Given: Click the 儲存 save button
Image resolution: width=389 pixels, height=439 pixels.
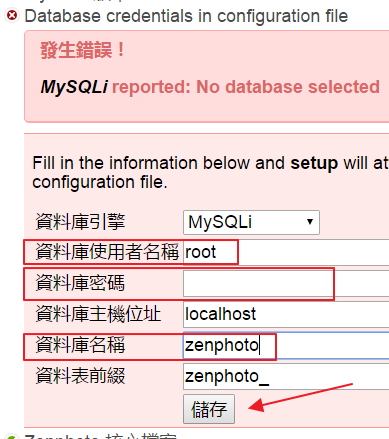Looking at the screenshot, I should pyautogui.click(x=209, y=409).
